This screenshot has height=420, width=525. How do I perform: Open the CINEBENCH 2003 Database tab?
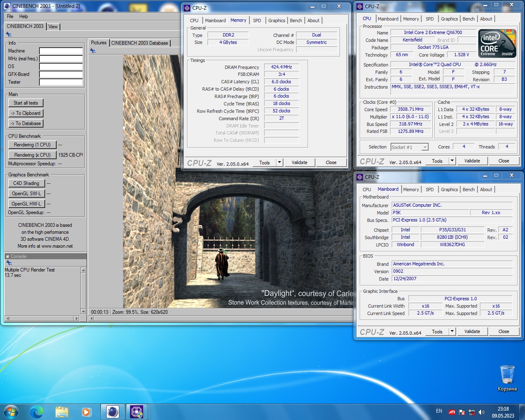coord(139,43)
